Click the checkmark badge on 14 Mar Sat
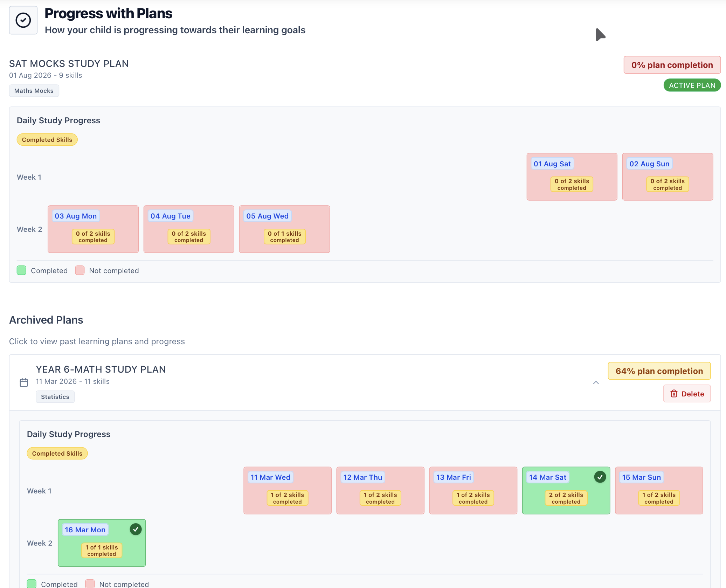This screenshot has width=726, height=588. coord(600,477)
